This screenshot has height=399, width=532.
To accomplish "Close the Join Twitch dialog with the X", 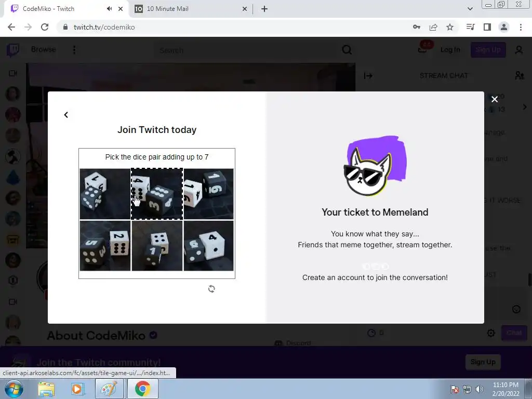I will [x=495, y=99].
